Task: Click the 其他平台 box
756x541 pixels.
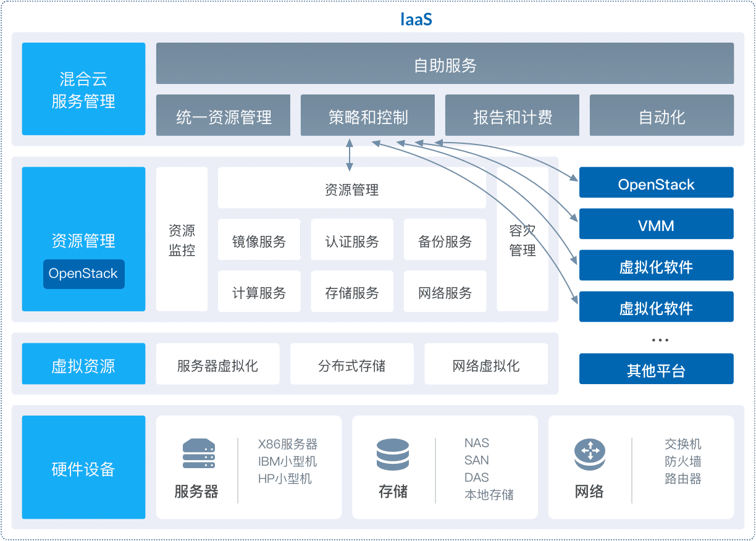Action: point(656,369)
